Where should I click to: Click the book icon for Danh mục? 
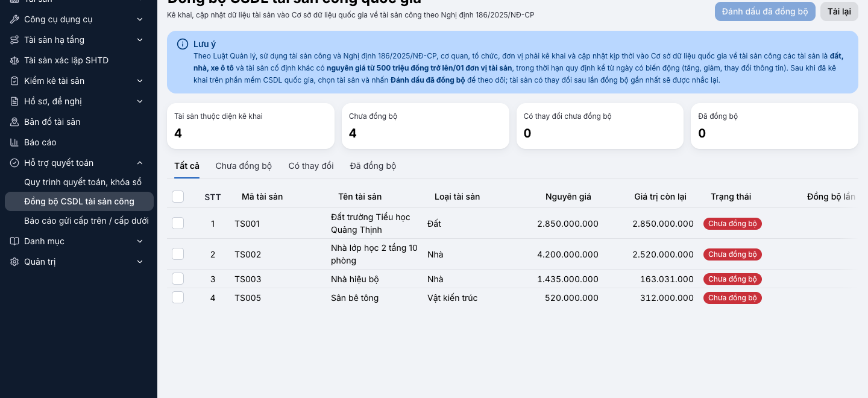click(14, 241)
